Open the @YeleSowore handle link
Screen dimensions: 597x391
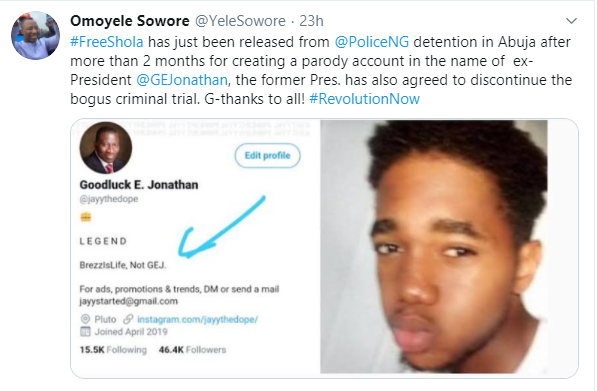(240, 21)
